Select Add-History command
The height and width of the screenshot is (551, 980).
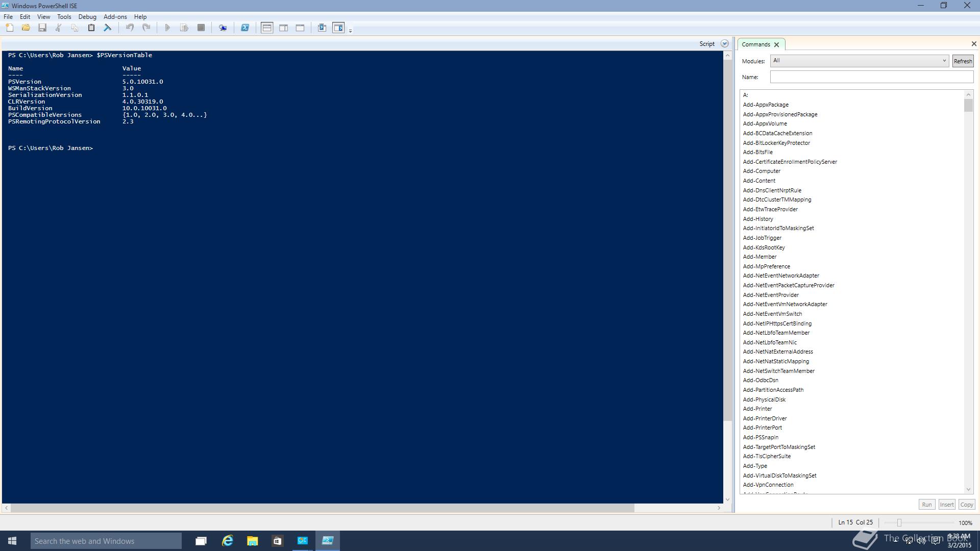click(x=758, y=219)
